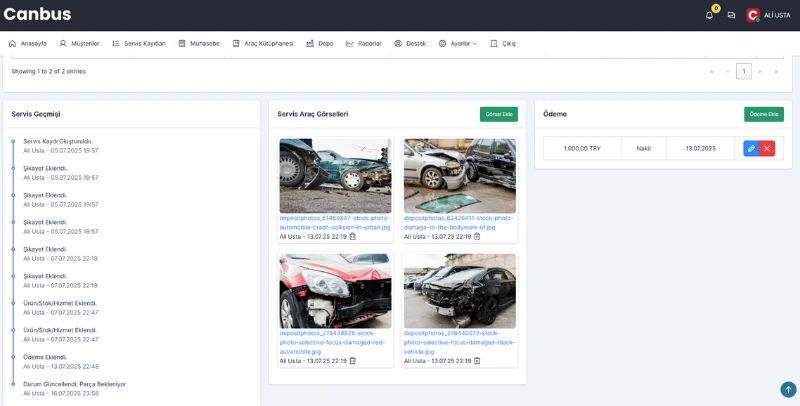Click the Araç Kütüphanesi book icon
This screenshot has width=800, height=406.
(236, 43)
